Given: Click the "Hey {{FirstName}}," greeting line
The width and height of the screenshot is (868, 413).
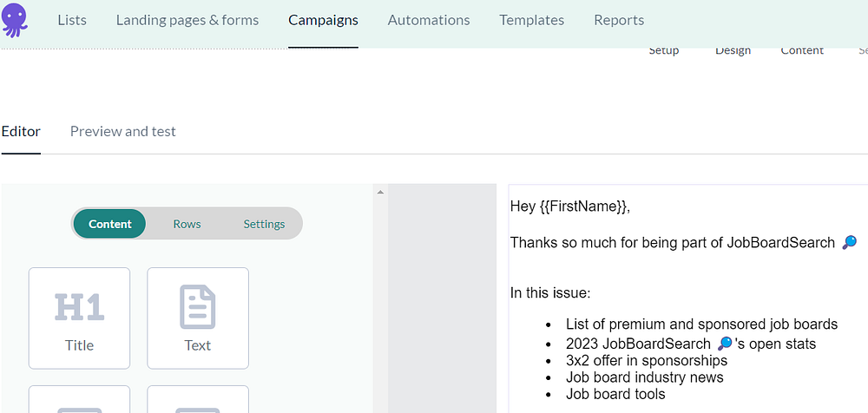Looking at the screenshot, I should [569, 206].
